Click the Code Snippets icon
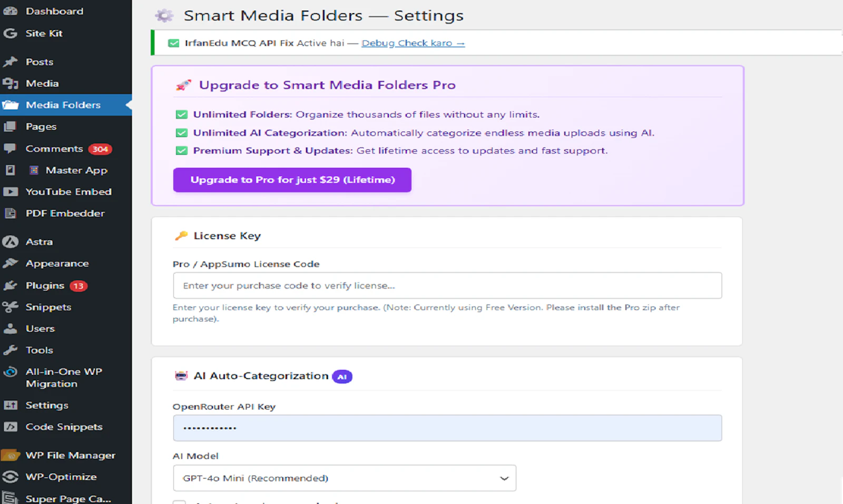Image resolution: width=843 pixels, height=504 pixels. click(x=10, y=427)
